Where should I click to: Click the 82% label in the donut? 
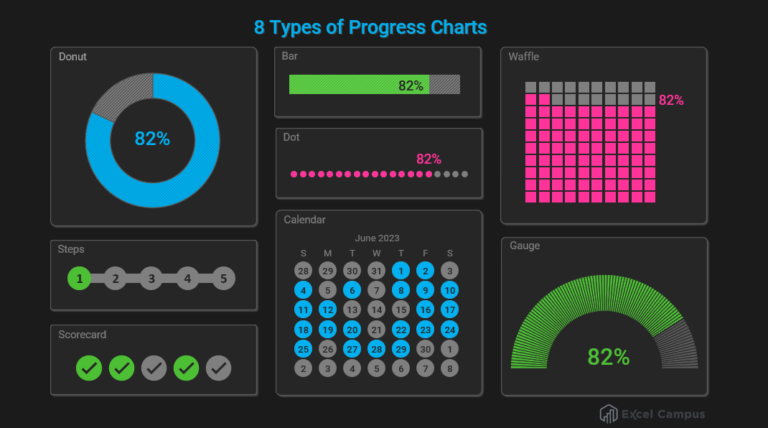(x=152, y=138)
